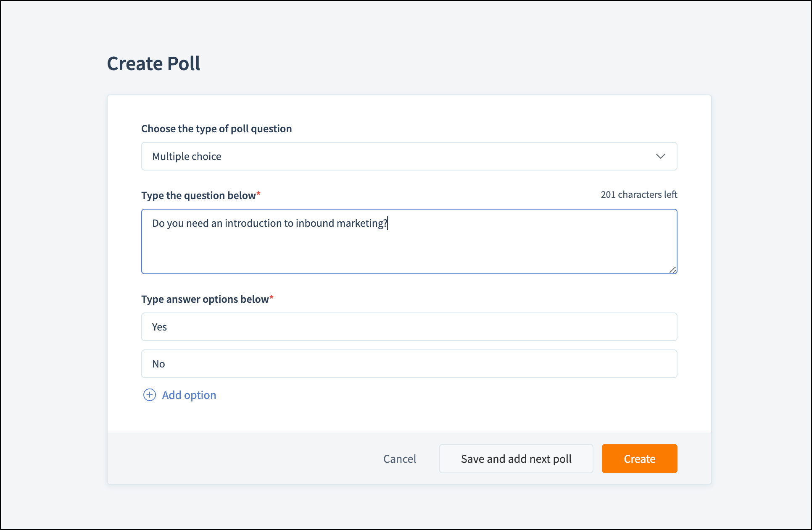
Task: Click the Add option link text
Action: click(189, 395)
